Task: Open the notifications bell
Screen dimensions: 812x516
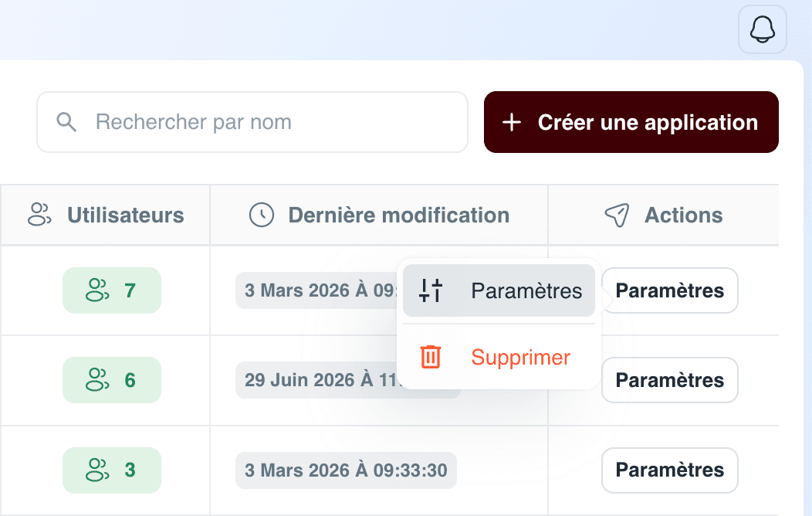Action: 763,29
